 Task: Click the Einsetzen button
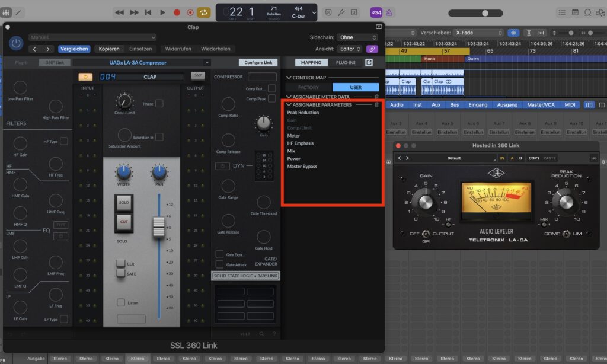point(140,49)
